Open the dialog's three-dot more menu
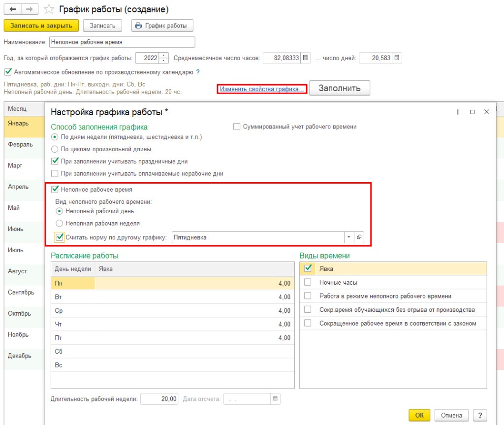Screen dimensions: 504x425 458,112
